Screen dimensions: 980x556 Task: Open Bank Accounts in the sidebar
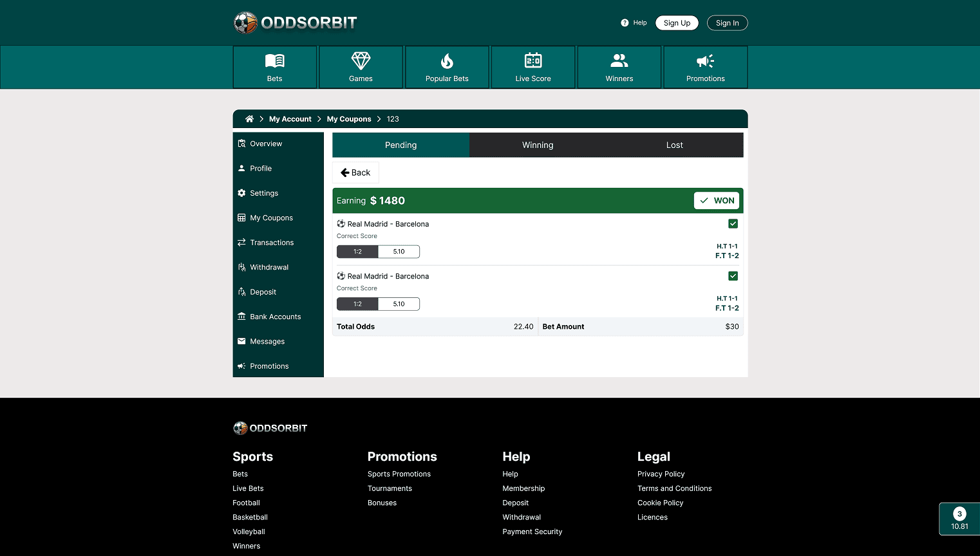(278, 317)
